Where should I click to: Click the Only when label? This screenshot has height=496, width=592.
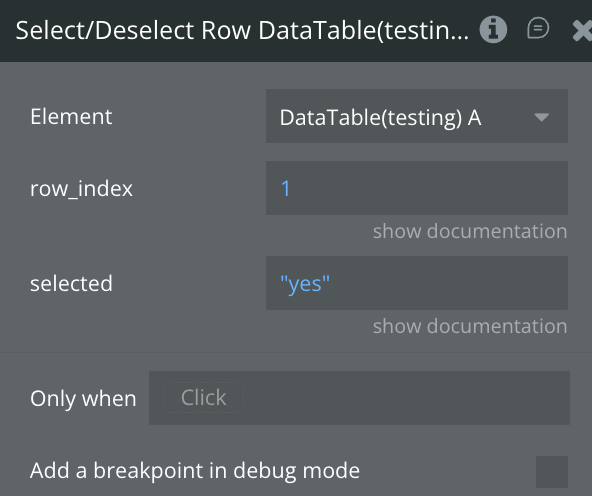tap(83, 399)
